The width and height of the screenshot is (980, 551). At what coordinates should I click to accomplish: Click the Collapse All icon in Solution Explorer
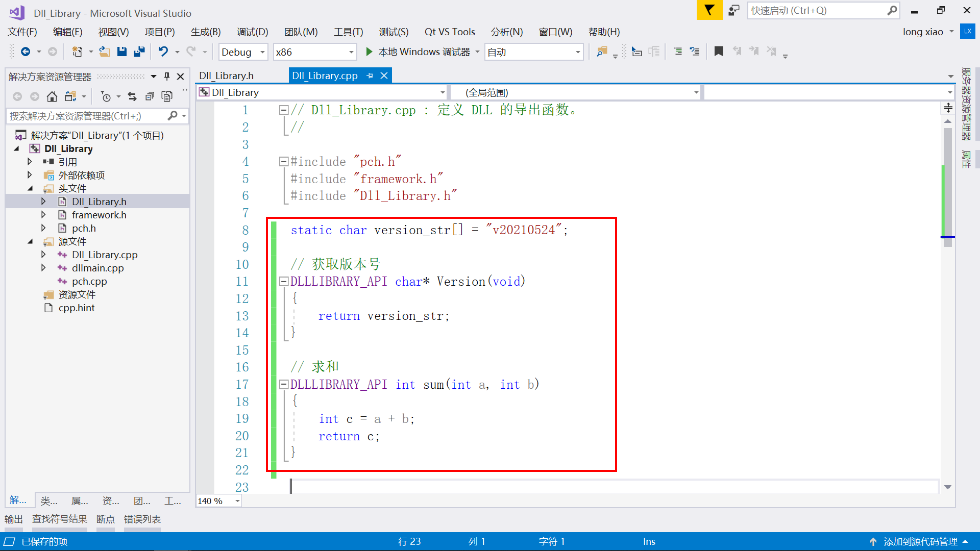pyautogui.click(x=150, y=96)
